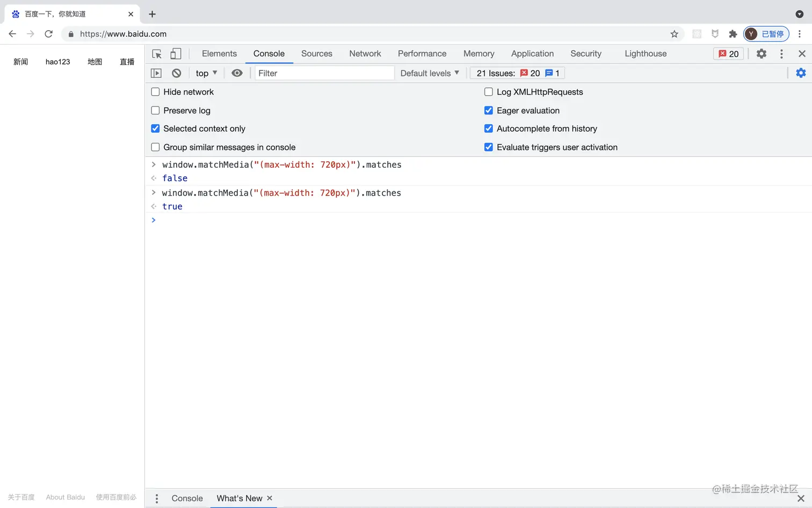Open the Network tab
Image resolution: width=812 pixels, height=508 pixels.
click(365, 54)
